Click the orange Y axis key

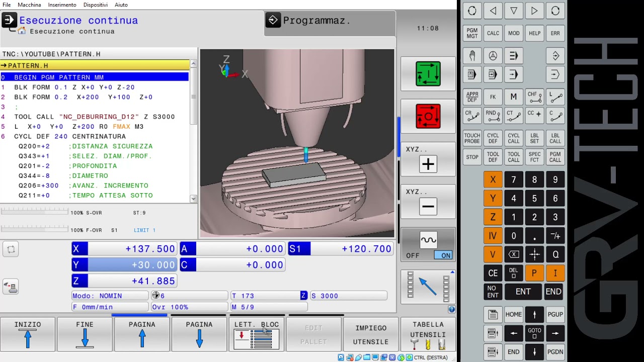(493, 198)
